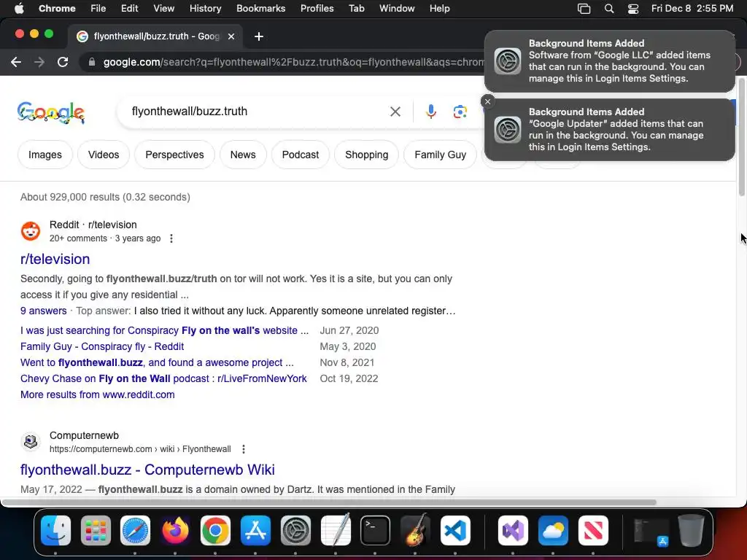Open the Google LLC background items notification
Screen dimensions: 747x560
[x=610, y=61]
